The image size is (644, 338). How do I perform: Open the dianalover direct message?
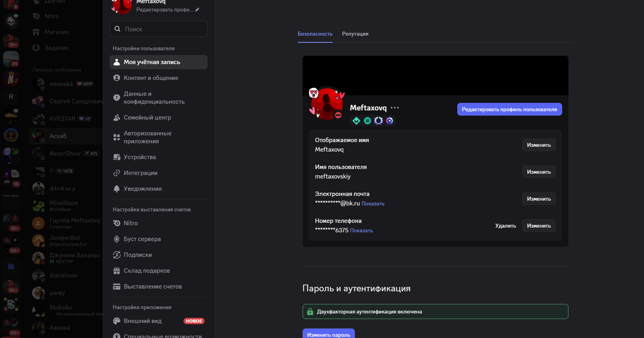66,275
